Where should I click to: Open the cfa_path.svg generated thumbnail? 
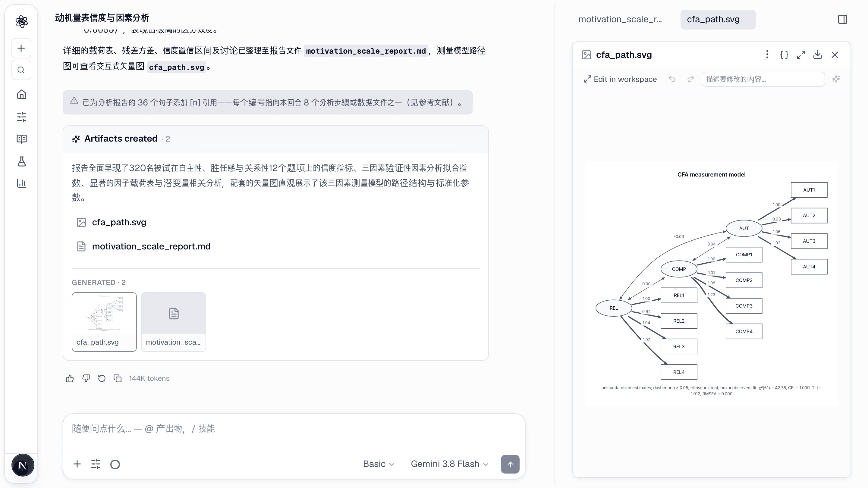pyautogui.click(x=104, y=322)
